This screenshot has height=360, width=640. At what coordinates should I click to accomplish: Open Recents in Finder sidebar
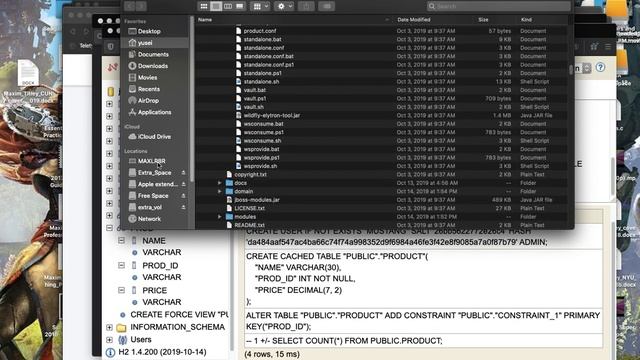(x=149, y=89)
